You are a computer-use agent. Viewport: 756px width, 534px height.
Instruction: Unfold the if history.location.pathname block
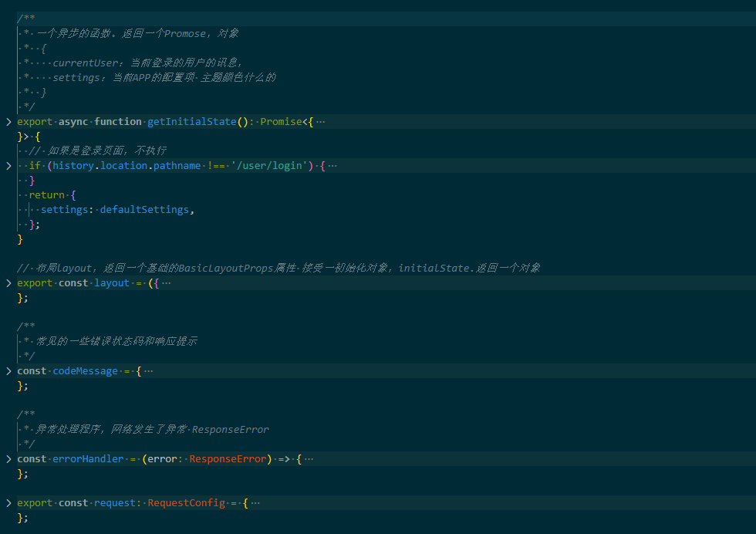point(8,165)
